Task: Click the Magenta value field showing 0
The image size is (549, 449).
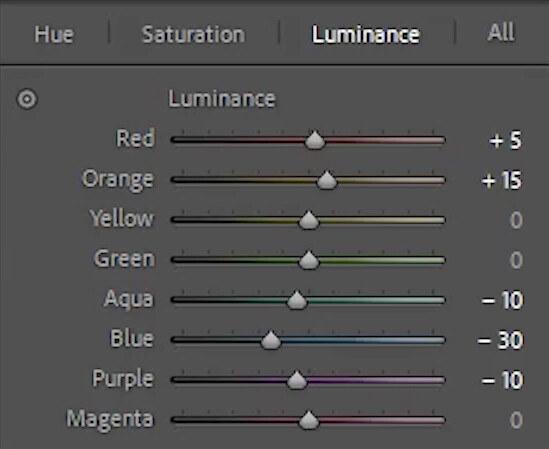Action: coord(516,420)
